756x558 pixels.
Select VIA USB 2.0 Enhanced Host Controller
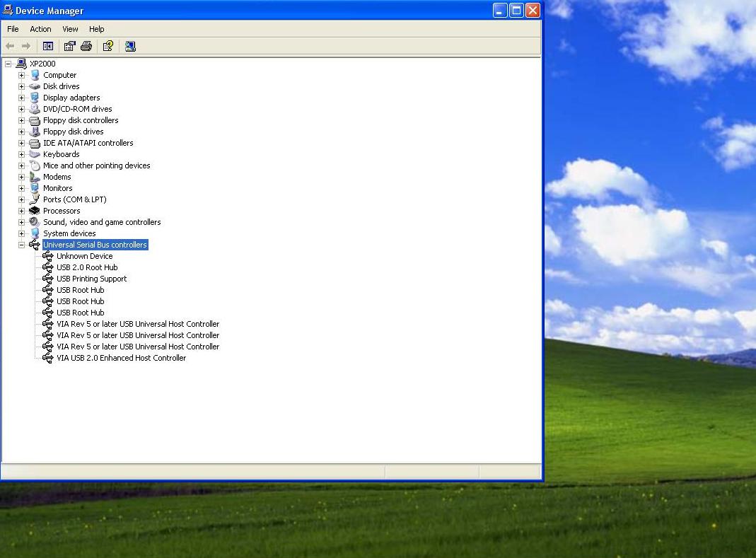pos(121,358)
